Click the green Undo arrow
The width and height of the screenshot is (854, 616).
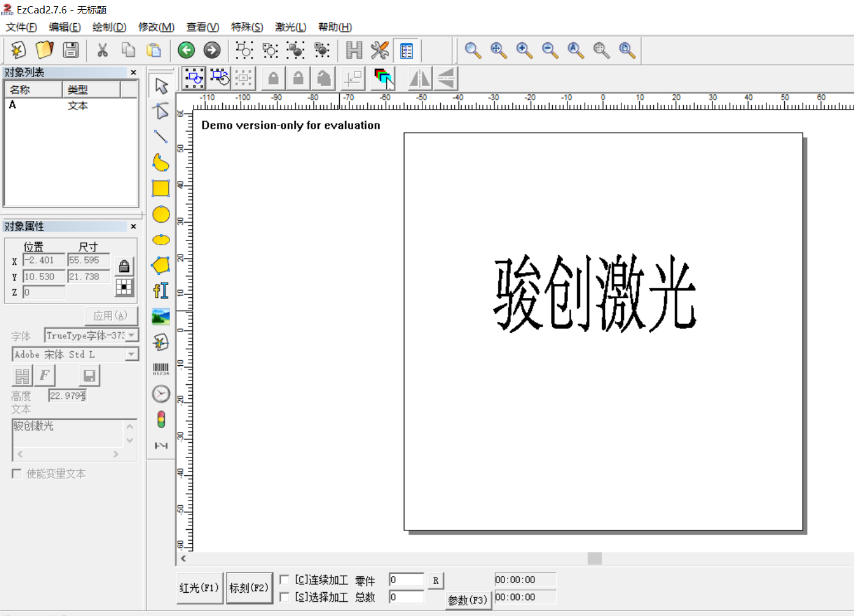(186, 50)
